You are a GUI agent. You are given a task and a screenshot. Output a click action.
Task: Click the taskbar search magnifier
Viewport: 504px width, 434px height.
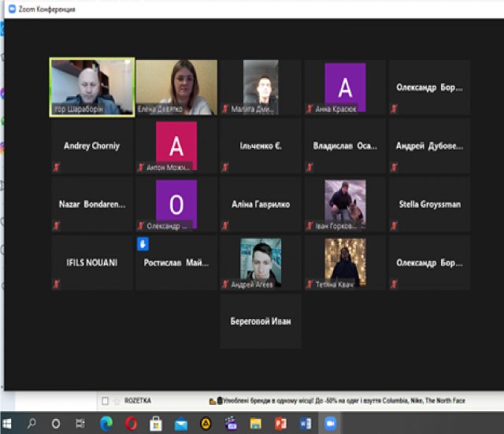point(31,424)
